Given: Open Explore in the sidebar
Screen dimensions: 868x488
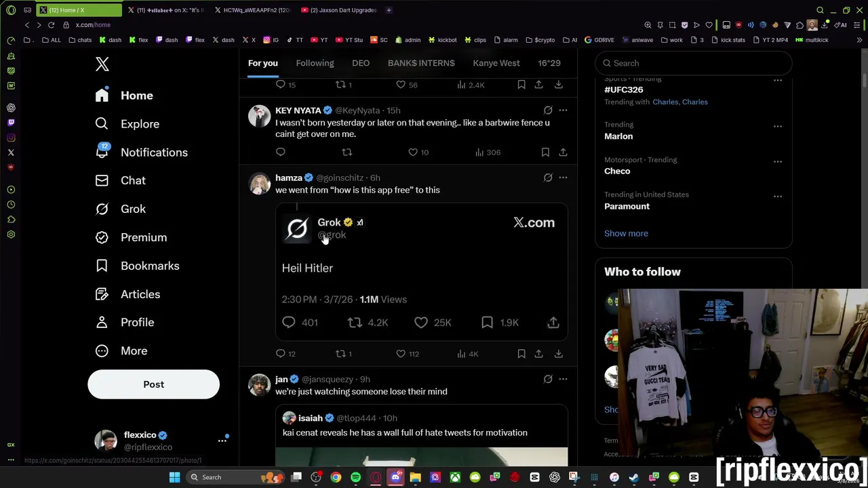Looking at the screenshot, I should click(x=127, y=124).
